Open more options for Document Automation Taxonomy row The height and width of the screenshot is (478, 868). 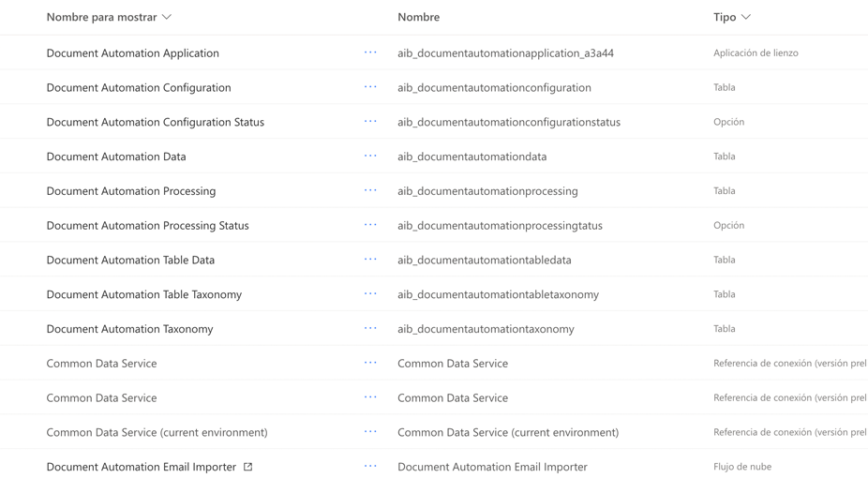[370, 328]
